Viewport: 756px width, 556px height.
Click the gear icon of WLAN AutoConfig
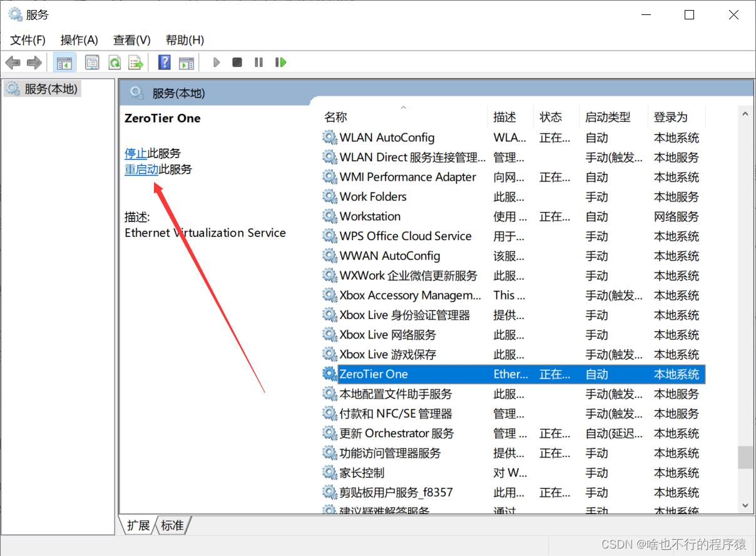pos(330,138)
